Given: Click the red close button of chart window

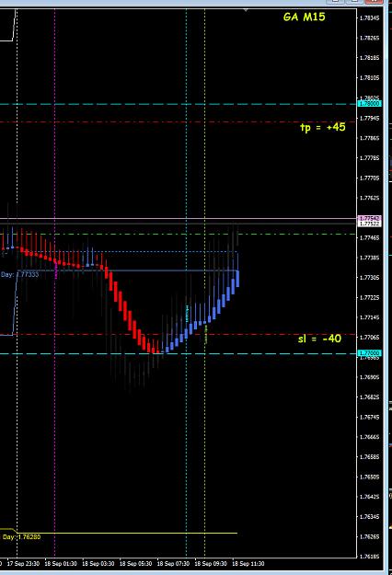Looking at the screenshot, I should (x=374, y=2).
